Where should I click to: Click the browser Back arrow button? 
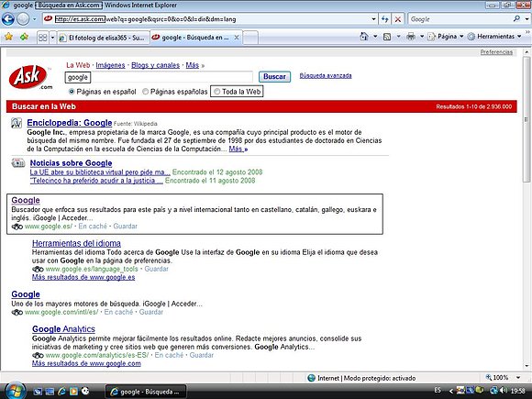(8, 19)
